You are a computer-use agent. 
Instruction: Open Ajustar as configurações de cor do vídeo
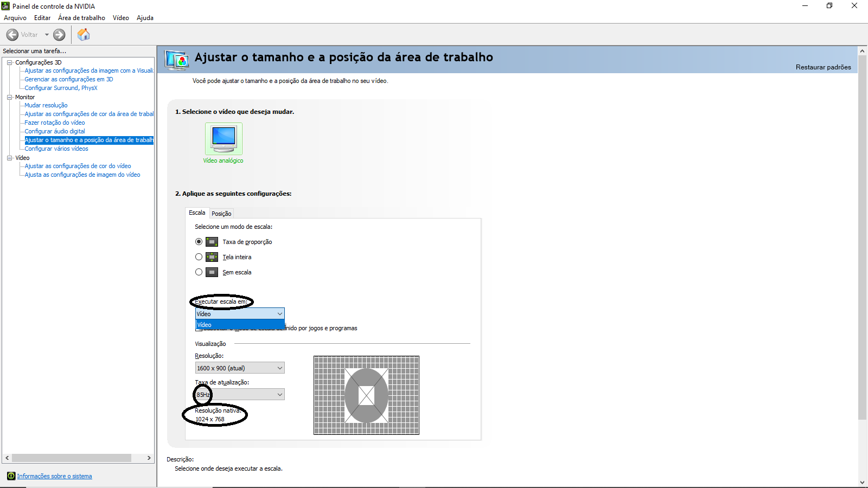(x=78, y=166)
